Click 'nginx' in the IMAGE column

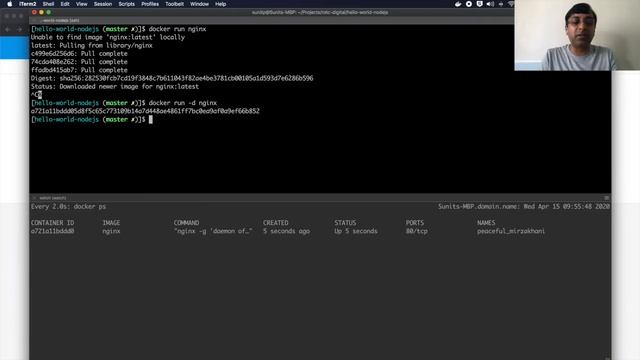[x=111, y=231]
